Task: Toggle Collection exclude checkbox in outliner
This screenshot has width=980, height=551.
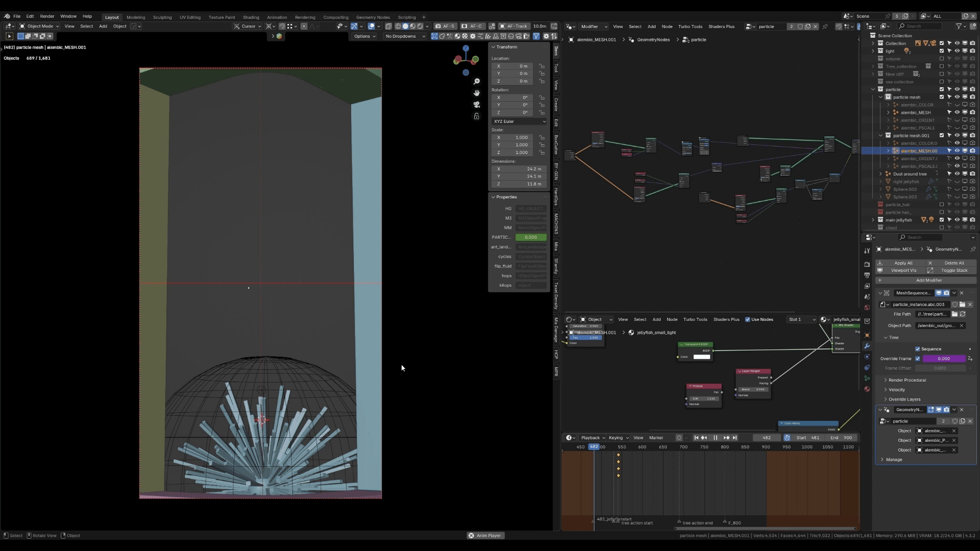Action: [x=942, y=43]
